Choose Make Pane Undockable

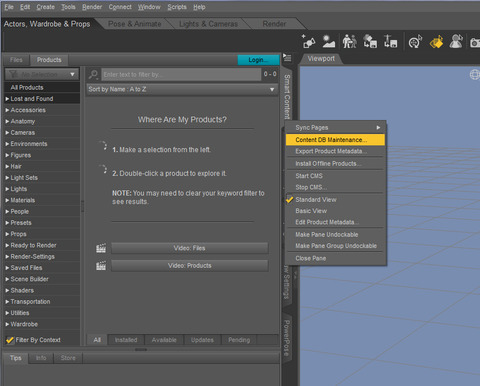(x=336, y=235)
